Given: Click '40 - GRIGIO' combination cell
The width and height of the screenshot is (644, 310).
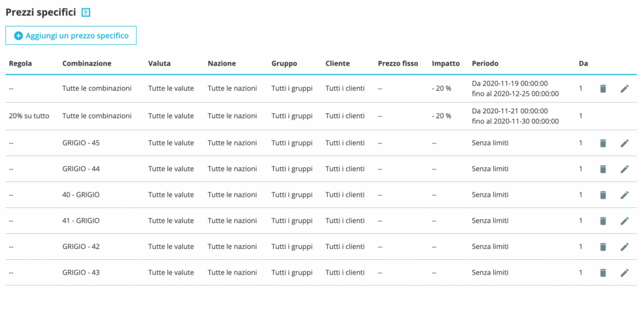Looking at the screenshot, I should tap(81, 195).
